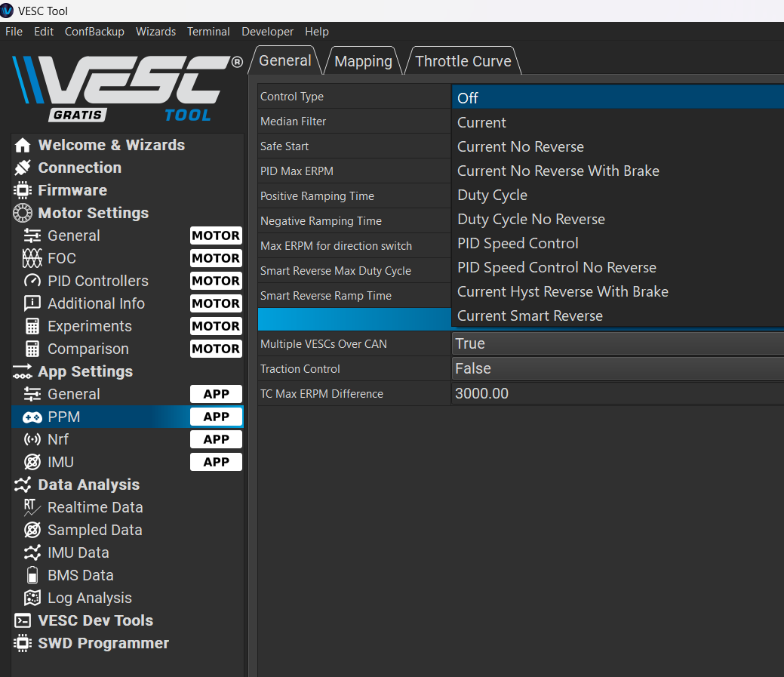Click the Realtime Data RT icon

[x=32, y=507]
